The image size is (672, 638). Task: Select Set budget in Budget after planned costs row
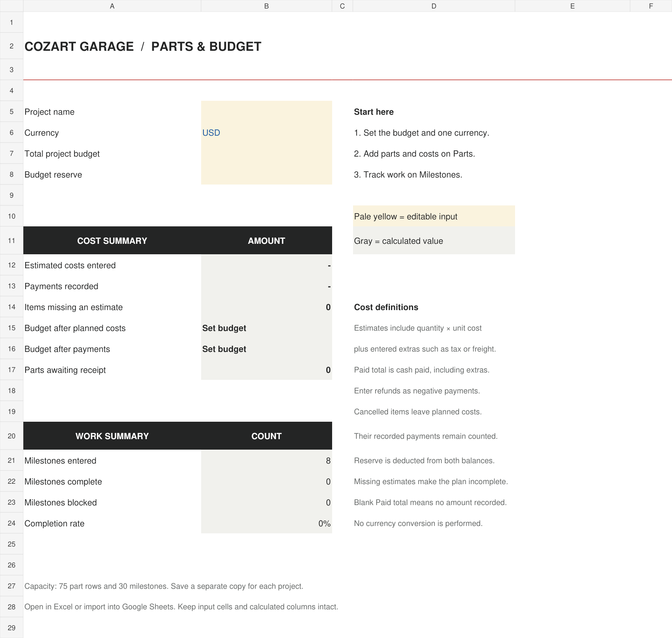266,328
